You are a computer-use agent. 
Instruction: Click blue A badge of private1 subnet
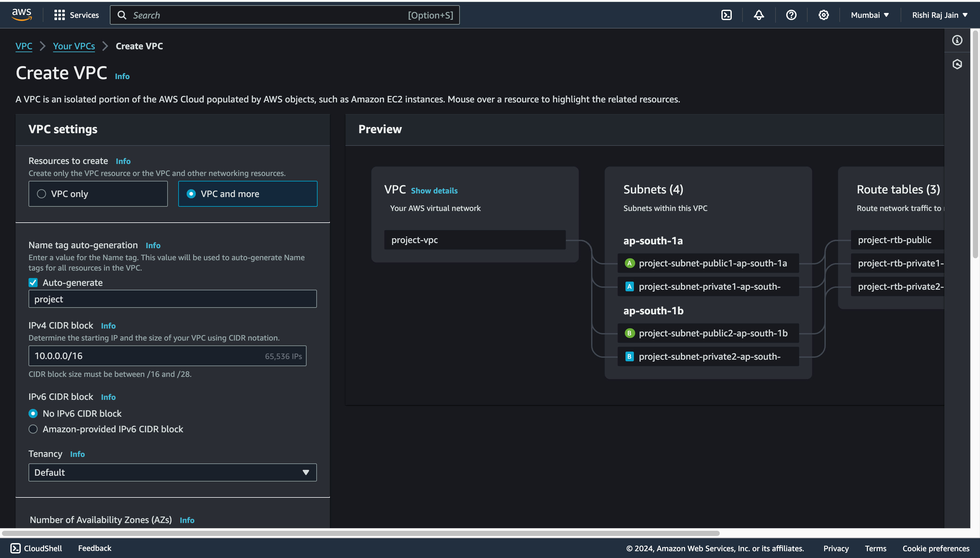[x=629, y=287]
